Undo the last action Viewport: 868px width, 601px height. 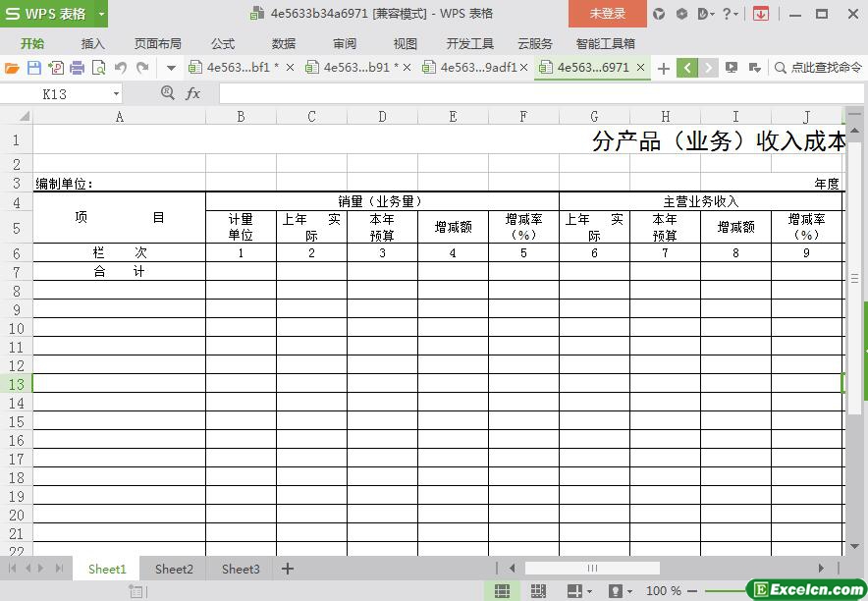point(121,68)
